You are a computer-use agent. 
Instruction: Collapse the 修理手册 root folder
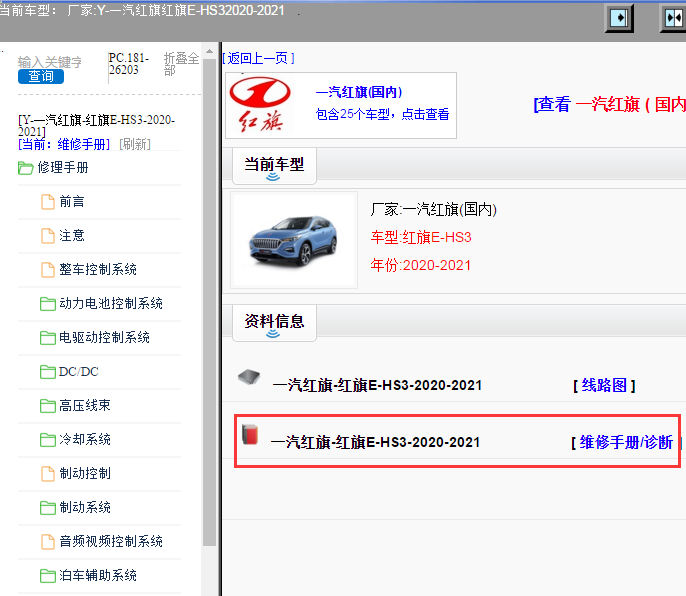click(63, 167)
